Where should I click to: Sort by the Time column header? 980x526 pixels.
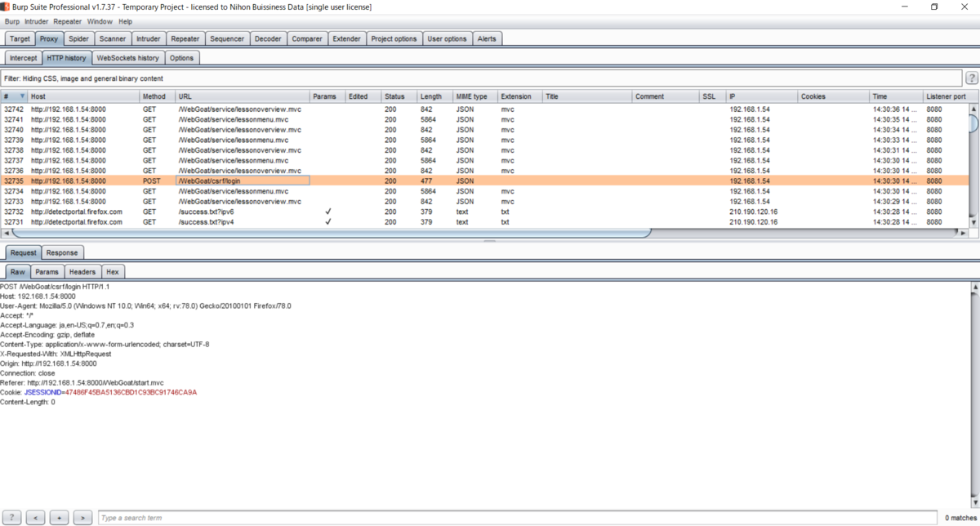pos(896,96)
